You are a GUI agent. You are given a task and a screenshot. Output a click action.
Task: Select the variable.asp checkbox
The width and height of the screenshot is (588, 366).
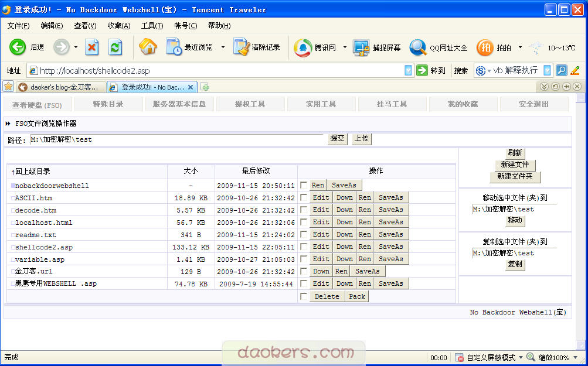pyautogui.click(x=304, y=259)
